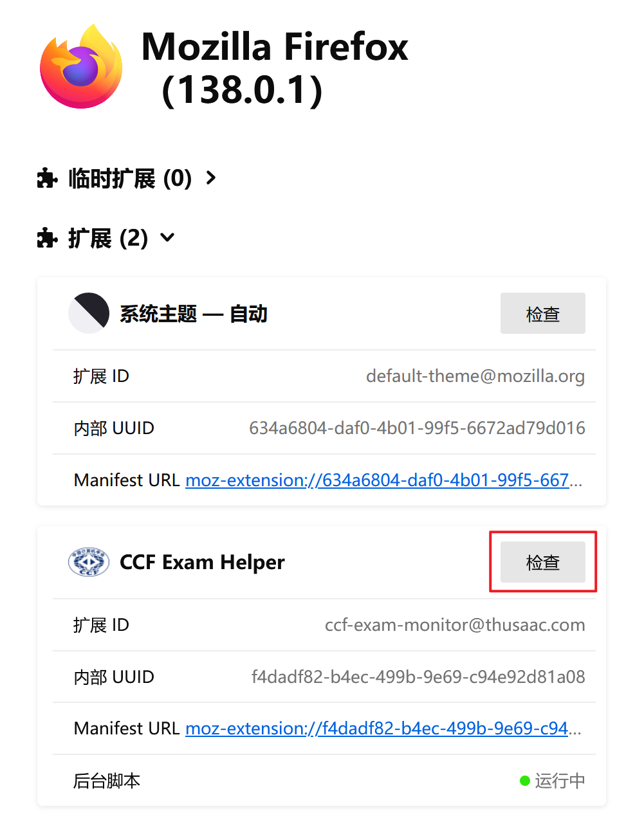Screen dimensions: 644x827
Task: Click the ccf-exam-monitor@thusaac.com extension ID
Action: 455,625
